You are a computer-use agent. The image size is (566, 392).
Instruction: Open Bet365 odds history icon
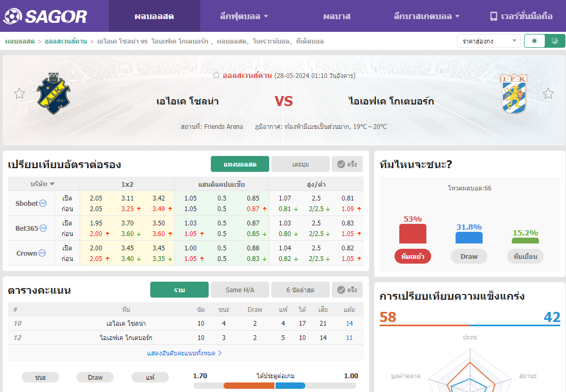(x=44, y=228)
